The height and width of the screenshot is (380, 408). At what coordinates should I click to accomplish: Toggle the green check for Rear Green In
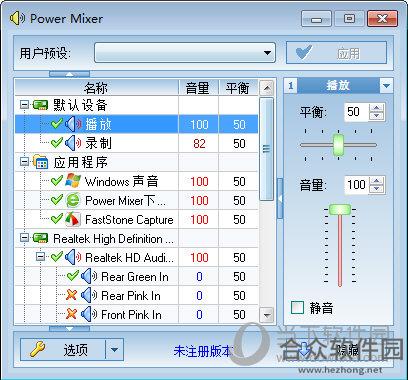(73, 276)
